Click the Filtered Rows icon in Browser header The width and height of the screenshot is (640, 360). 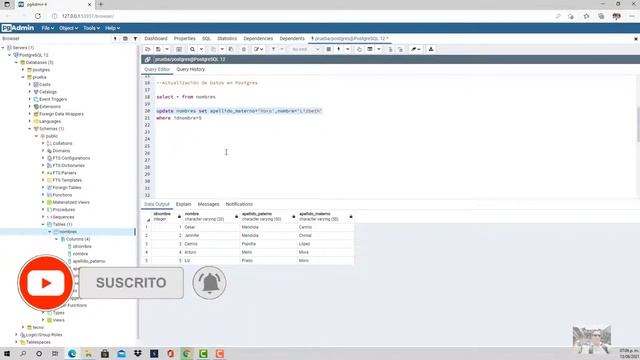[x=135, y=38]
